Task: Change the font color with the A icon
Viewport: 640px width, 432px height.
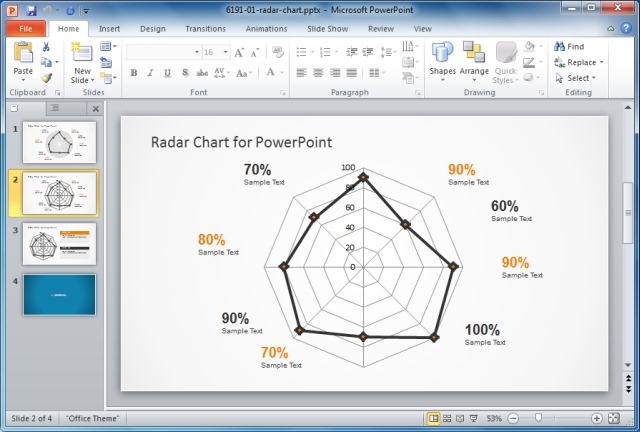Action: point(270,73)
